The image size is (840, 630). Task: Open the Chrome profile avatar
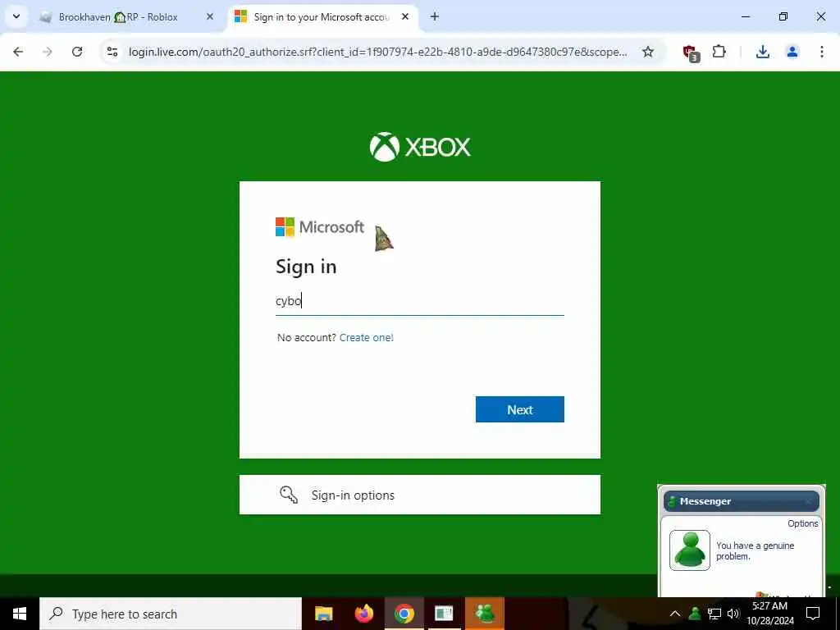(792, 52)
